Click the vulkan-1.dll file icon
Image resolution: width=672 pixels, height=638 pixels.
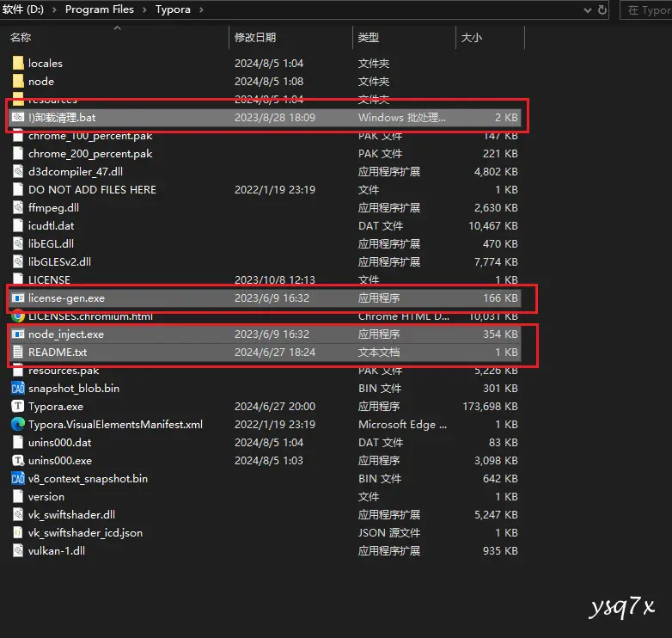18,550
